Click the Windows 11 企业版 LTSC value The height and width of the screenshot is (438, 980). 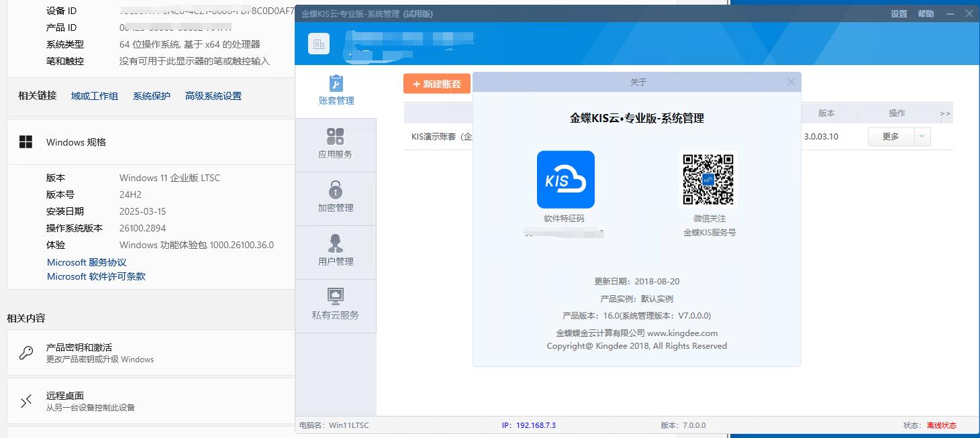pyautogui.click(x=170, y=178)
